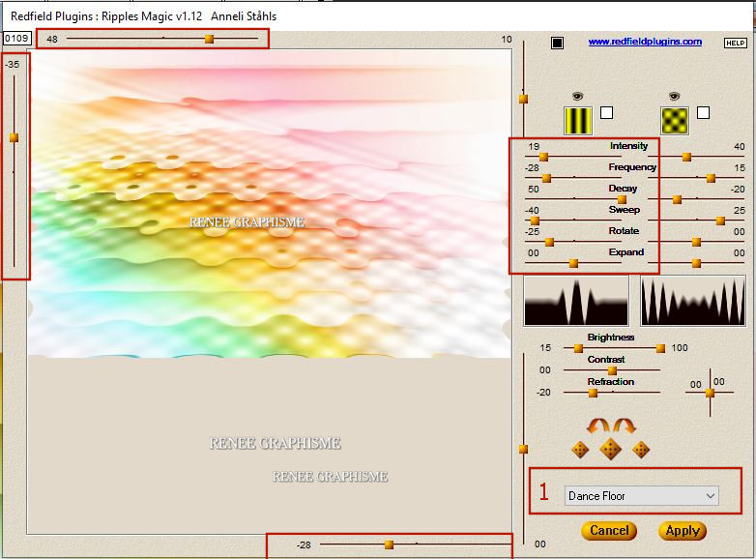Image resolution: width=756 pixels, height=559 pixels.
Task: Open the Dance Floor preset dropdown
Action: (641, 496)
